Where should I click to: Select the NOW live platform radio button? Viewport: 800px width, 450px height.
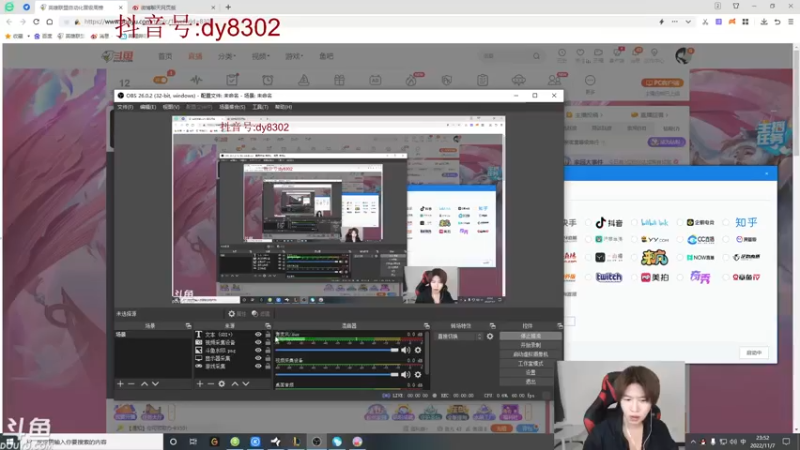(680, 258)
